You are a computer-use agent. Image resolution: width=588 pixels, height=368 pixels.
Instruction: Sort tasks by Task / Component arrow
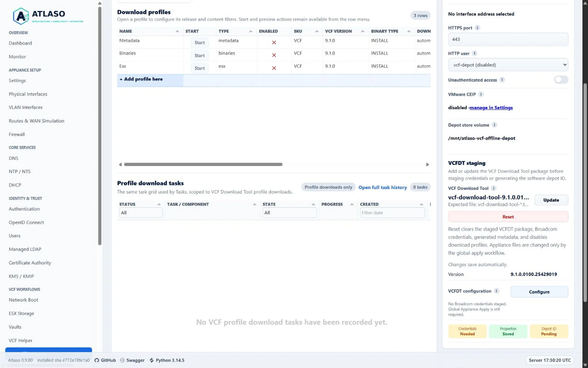point(254,204)
